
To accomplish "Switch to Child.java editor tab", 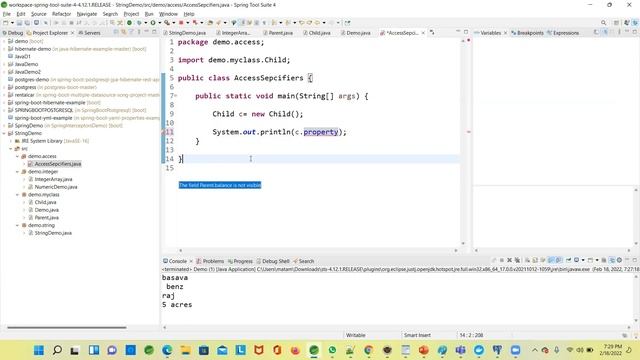I will pos(317,33).
